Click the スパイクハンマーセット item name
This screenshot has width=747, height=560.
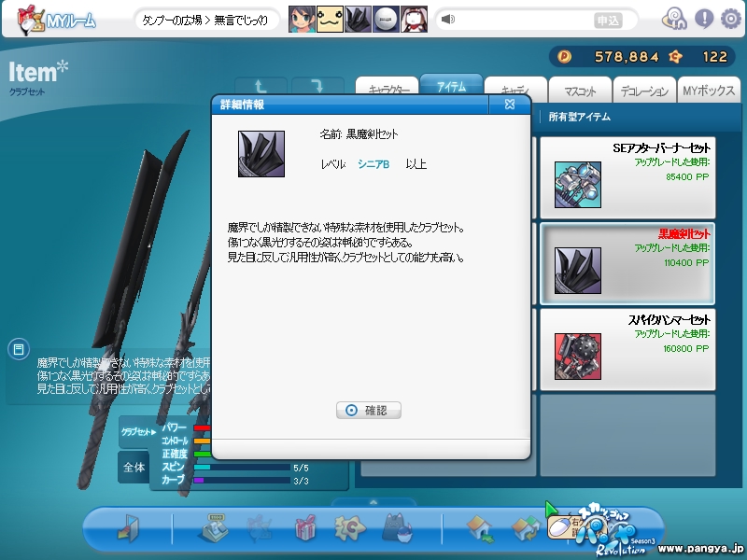pos(669,319)
